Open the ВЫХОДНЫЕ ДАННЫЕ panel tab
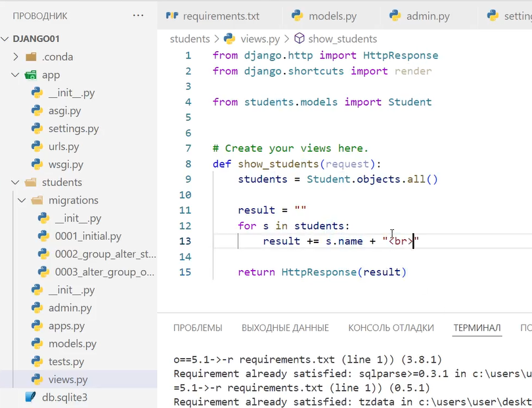Viewport: 532px width, 408px height. point(285,328)
